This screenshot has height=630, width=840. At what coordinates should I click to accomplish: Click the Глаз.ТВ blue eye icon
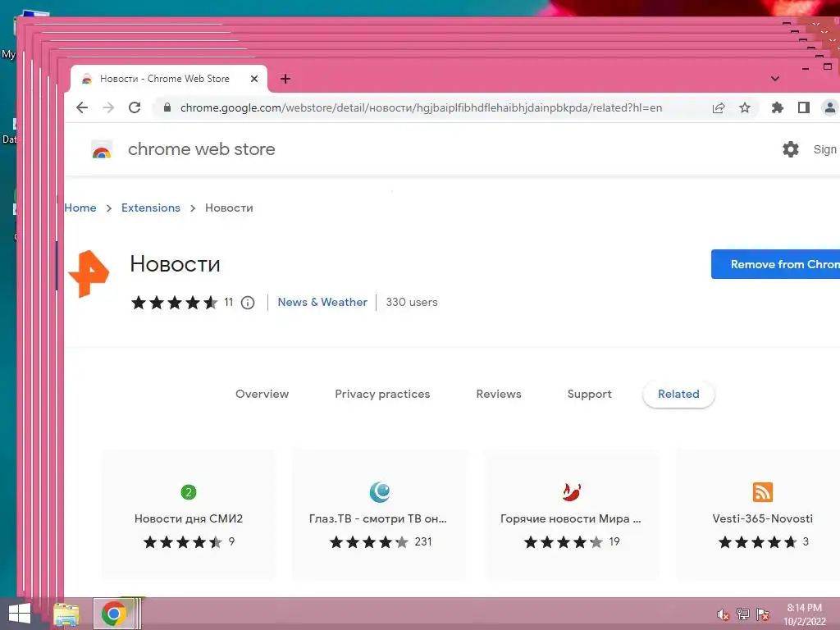pyautogui.click(x=380, y=492)
